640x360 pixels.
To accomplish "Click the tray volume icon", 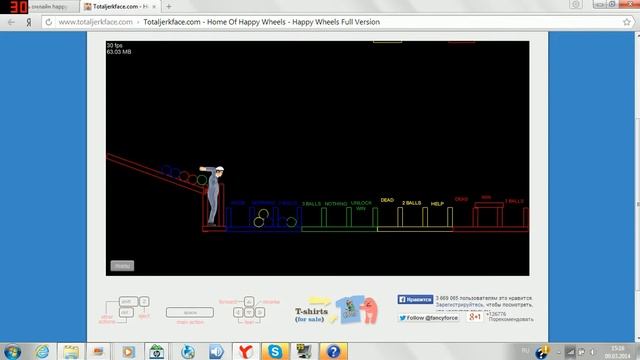I will tap(592, 352).
